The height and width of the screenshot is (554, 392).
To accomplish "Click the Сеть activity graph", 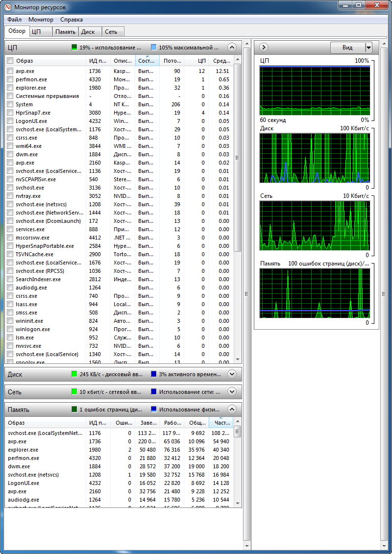I will tap(315, 225).
